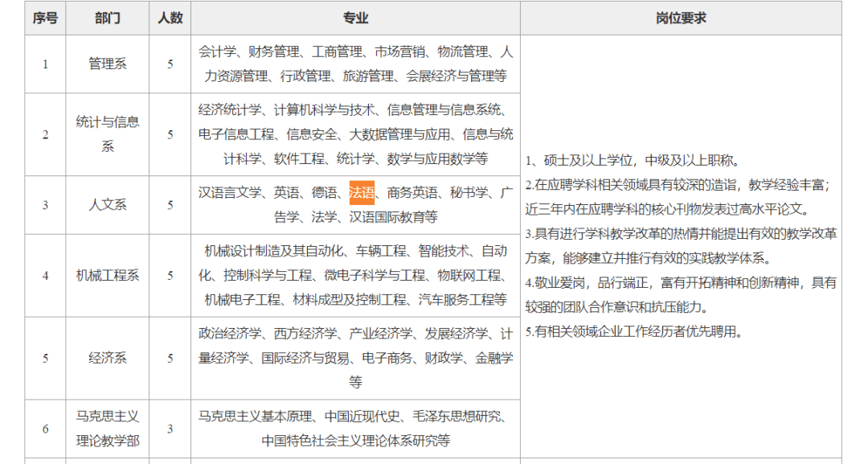Image resolution: width=868 pixels, height=464 pixels.
Task: Select the major "中国近现代史"
Action: [x=362, y=417]
